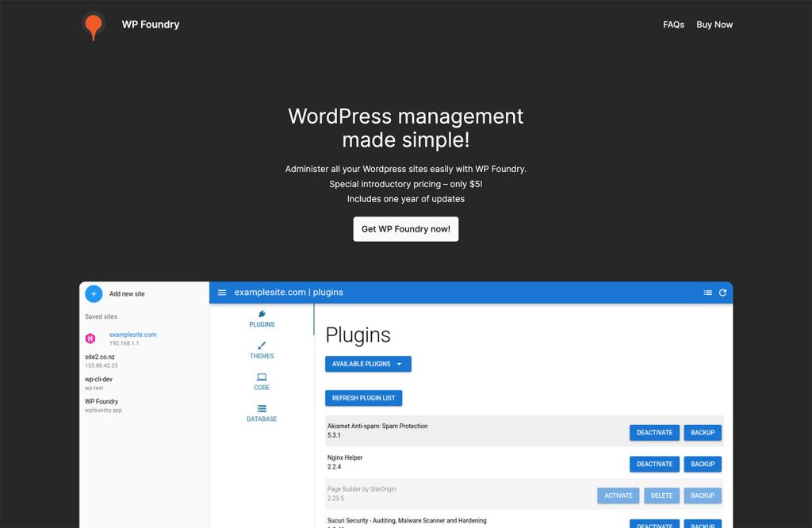Delete Page Builder by SiteOrigin

point(662,496)
